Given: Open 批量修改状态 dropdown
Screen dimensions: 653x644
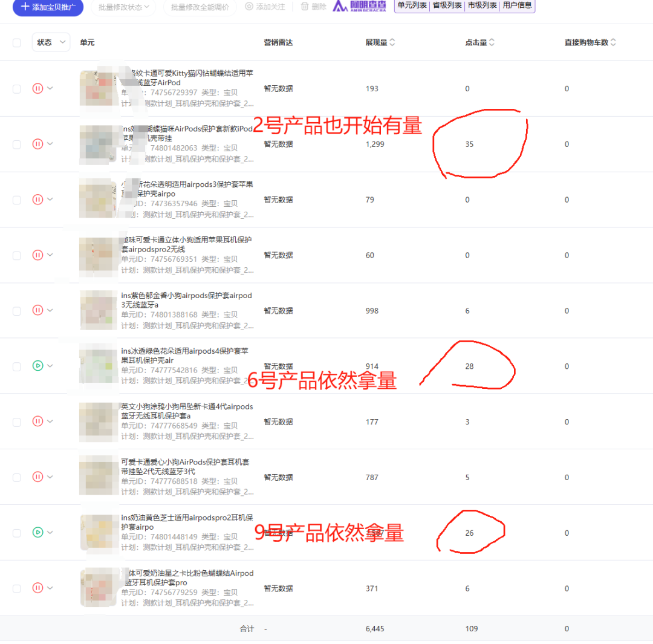Looking at the screenshot, I should coord(124,7).
